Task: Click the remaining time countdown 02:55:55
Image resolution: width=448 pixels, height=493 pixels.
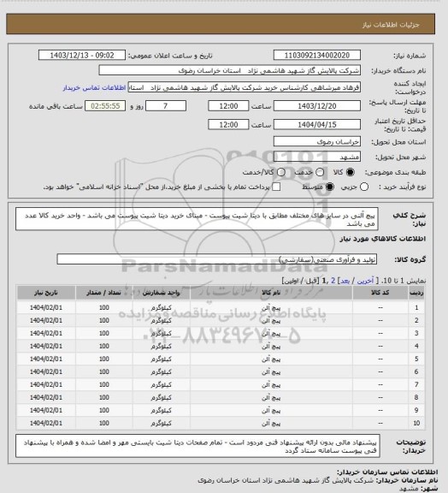Action: [105, 106]
